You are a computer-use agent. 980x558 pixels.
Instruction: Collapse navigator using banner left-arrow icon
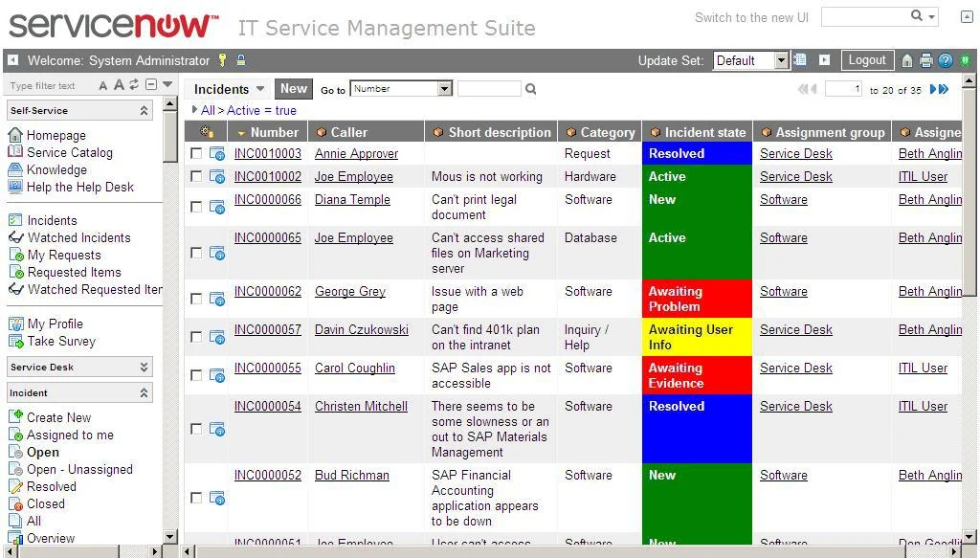pyautogui.click(x=12, y=60)
